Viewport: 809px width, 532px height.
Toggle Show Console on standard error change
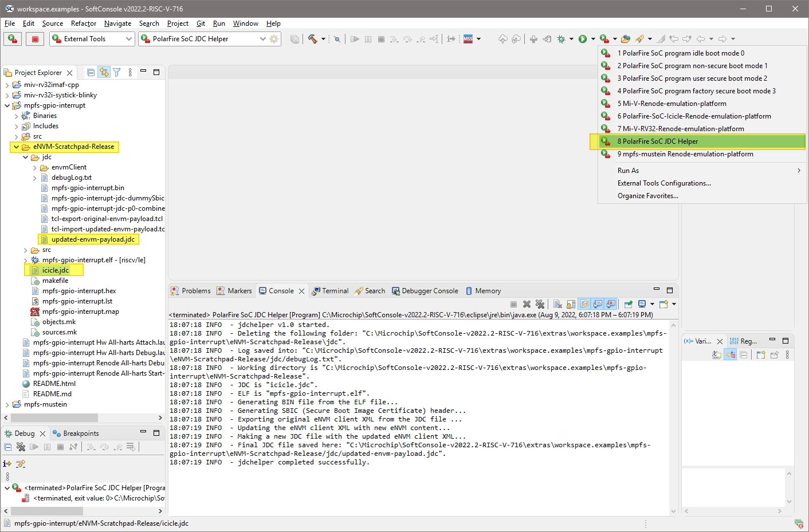(x=611, y=304)
